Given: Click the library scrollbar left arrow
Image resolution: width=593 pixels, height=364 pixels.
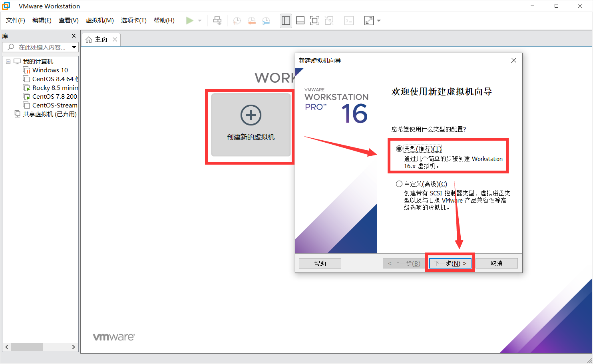Looking at the screenshot, I should pos(6,347).
